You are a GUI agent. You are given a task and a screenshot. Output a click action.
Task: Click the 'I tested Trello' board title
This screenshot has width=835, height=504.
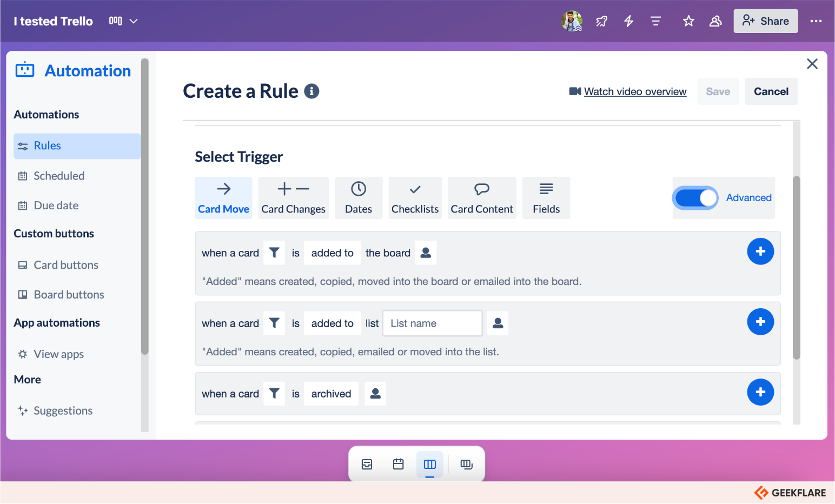pyautogui.click(x=53, y=21)
